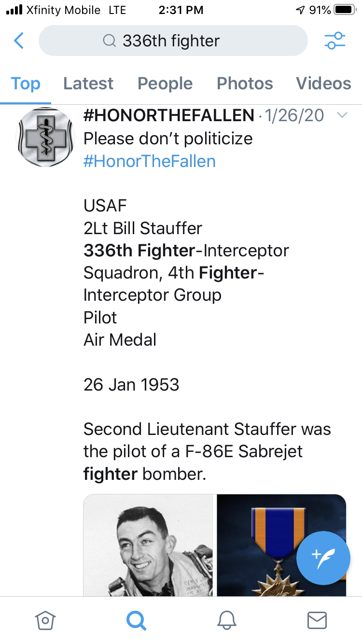This screenshot has width=362, height=644.
Task: Tap the back arrow icon
Action: coord(18,41)
